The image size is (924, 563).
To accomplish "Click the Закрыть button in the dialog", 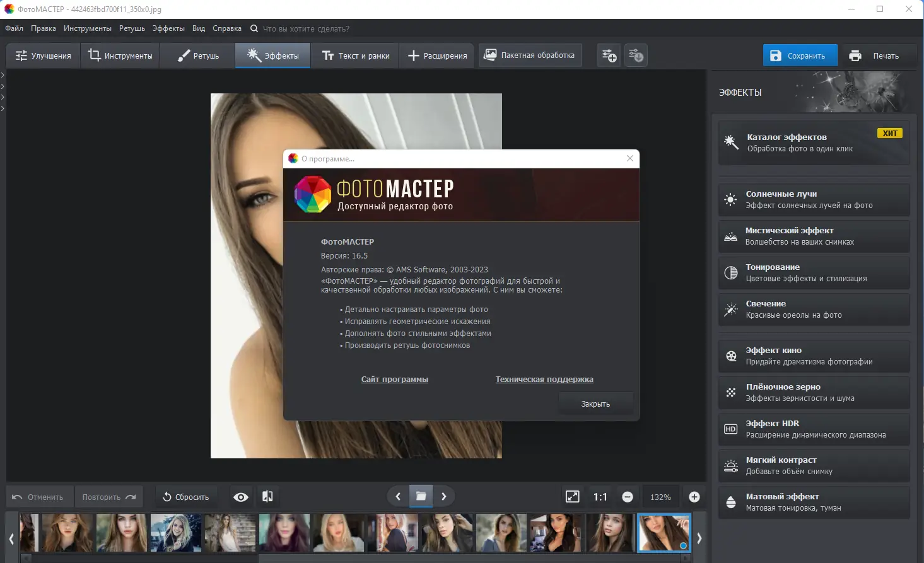I will [x=595, y=404].
